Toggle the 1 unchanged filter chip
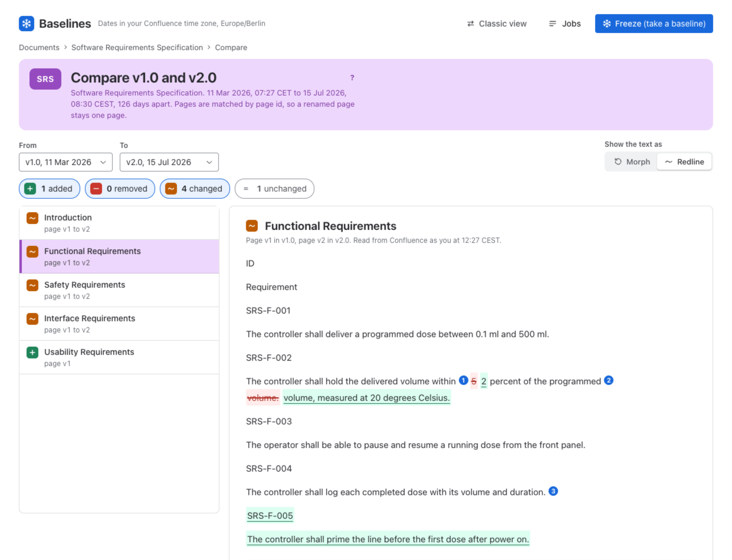The height and width of the screenshot is (560, 732). [275, 189]
